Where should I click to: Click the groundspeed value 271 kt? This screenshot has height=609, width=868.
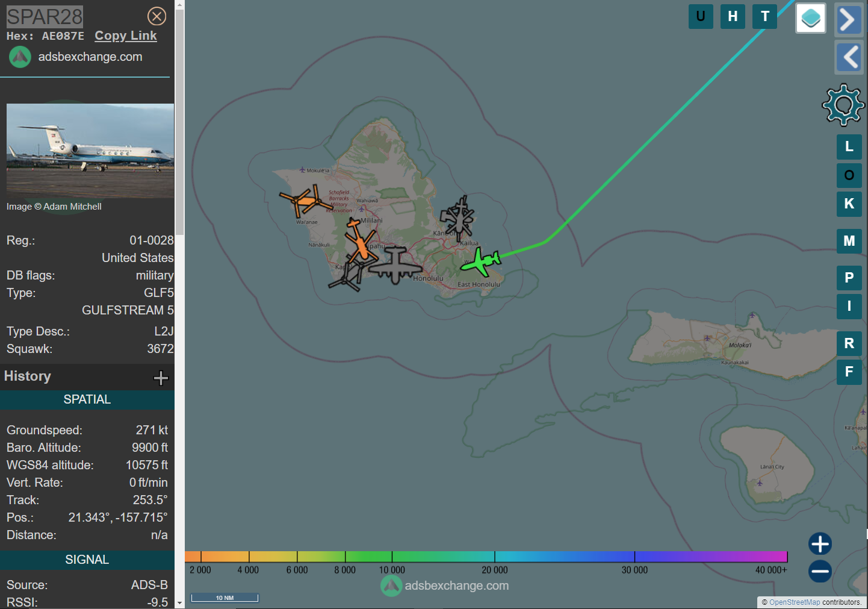(152, 430)
